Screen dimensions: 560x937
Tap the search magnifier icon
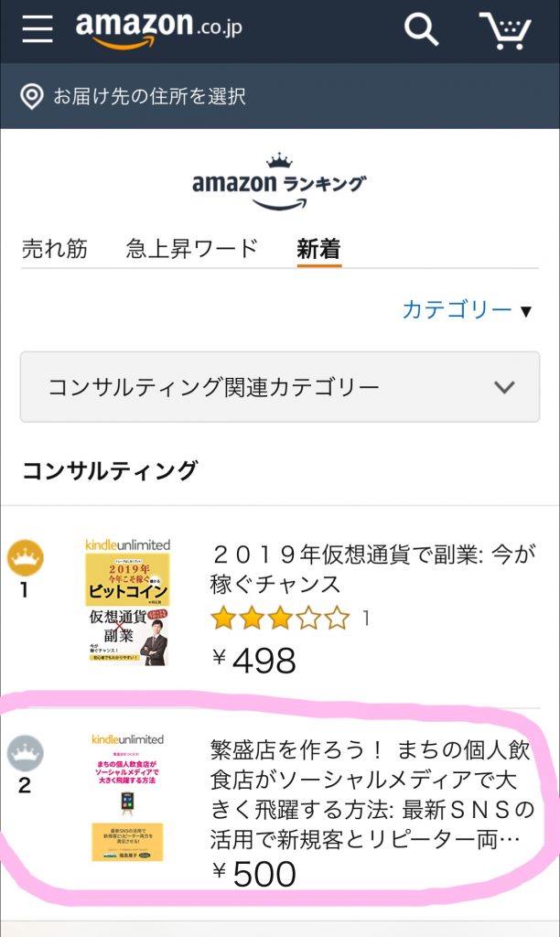421,30
